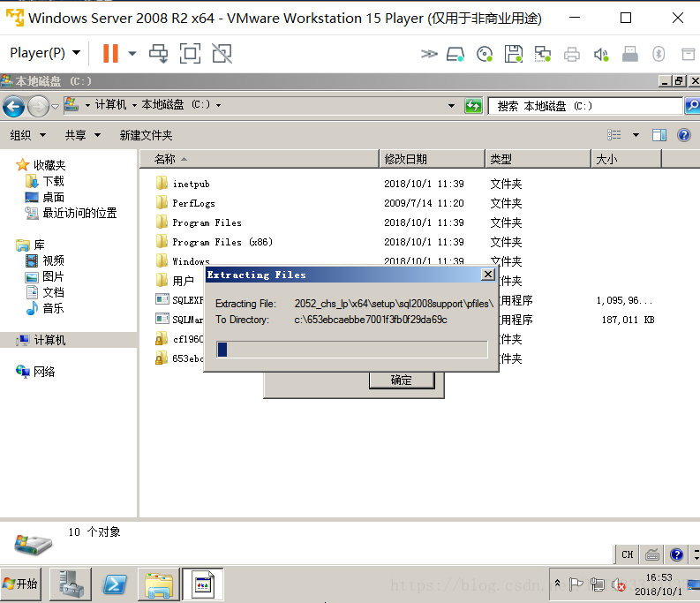Screen dimensions: 700x603
Task: Select the inetpub folder
Action: [x=191, y=184]
